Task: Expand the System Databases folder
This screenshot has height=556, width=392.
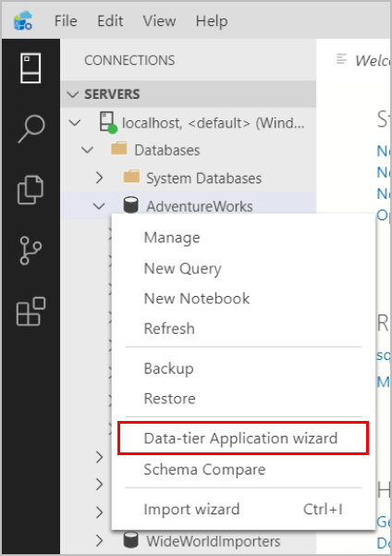Action: tap(100, 178)
